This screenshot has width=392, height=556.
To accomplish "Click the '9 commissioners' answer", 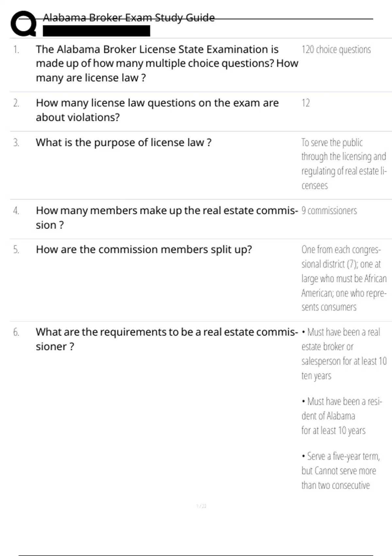I will point(329,211).
